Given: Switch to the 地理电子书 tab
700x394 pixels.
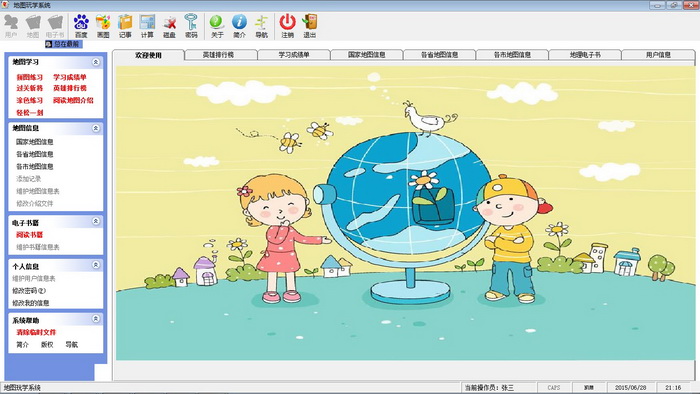Looking at the screenshot, I should tap(585, 55).
